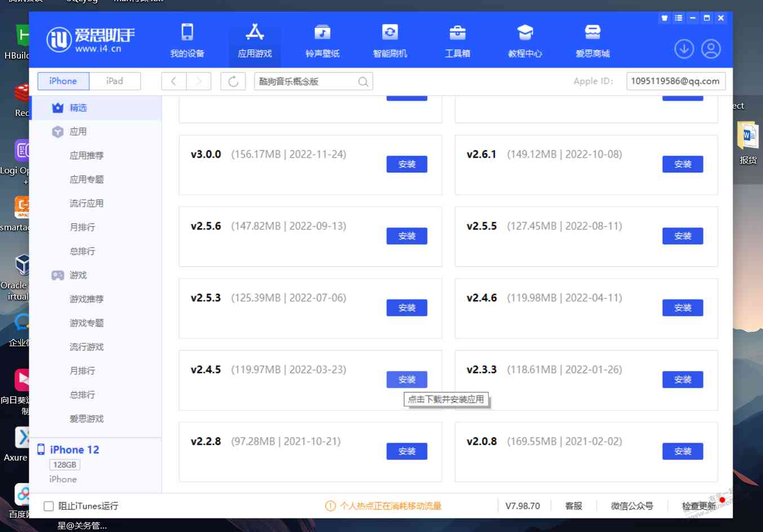
Task: Install version v2.3.3
Action: [x=682, y=379]
